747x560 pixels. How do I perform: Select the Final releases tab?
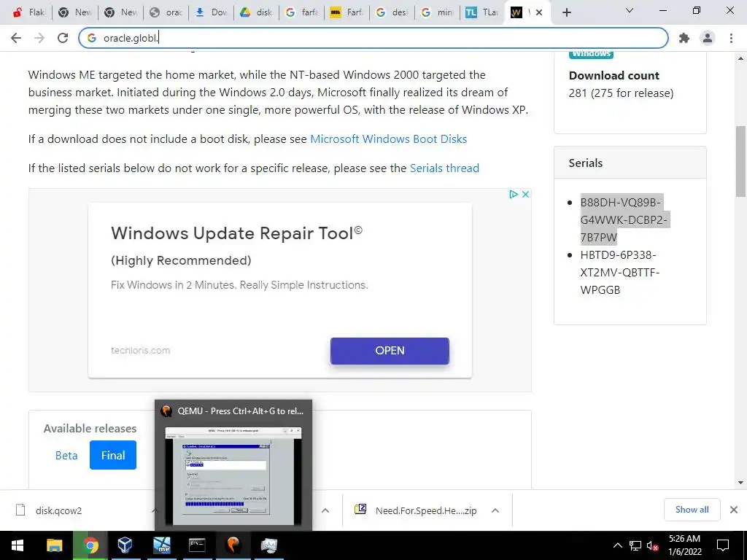(x=113, y=455)
